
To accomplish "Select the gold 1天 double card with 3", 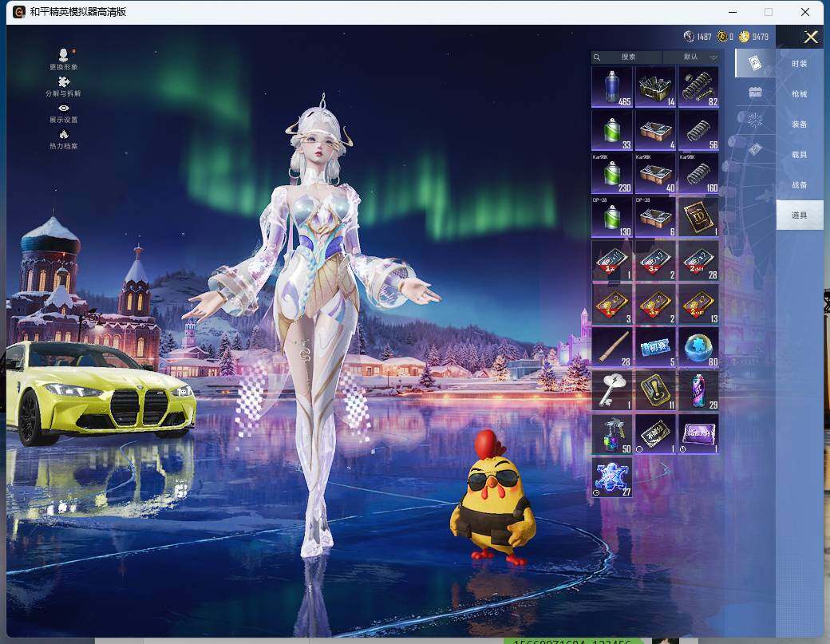I will 612,304.
